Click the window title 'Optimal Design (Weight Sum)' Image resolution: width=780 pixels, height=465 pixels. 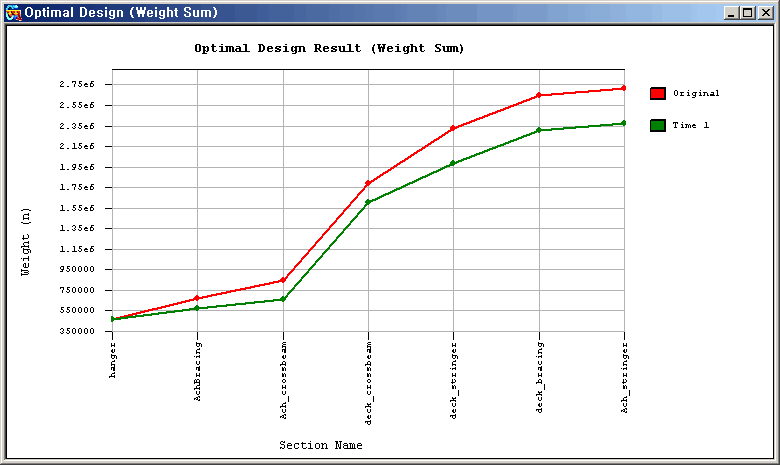tap(121, 12)
